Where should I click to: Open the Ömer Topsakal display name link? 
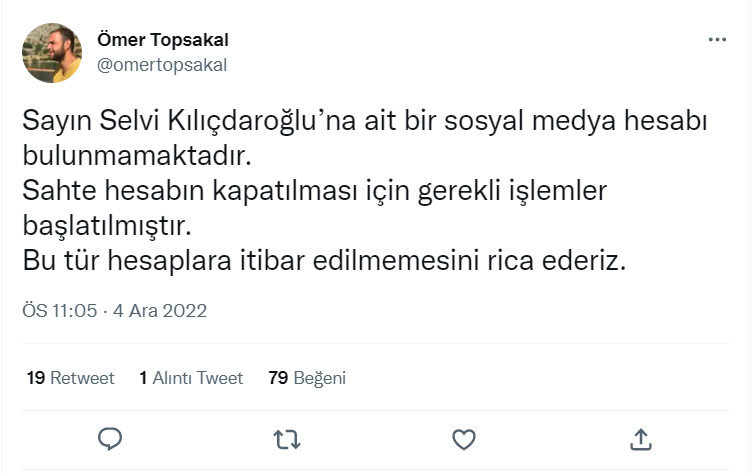(x=163, y=40)
